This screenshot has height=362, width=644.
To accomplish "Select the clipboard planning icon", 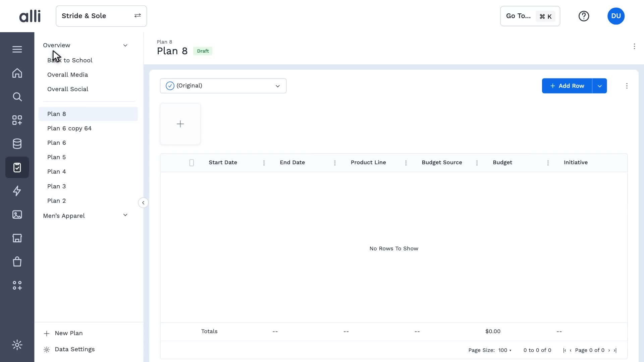I will pos(17,167).
